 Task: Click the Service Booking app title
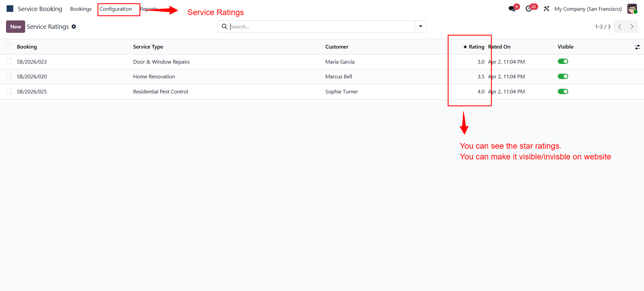coord(40,9)
